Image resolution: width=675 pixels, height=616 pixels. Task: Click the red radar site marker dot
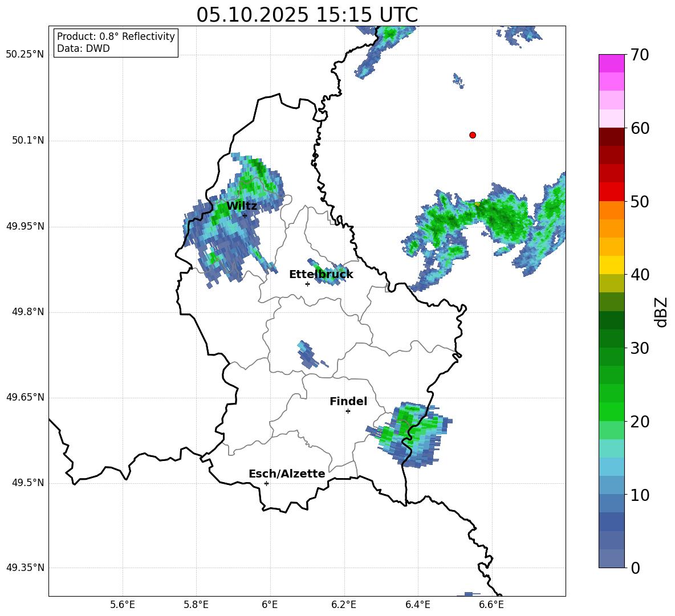coord(473,135)
